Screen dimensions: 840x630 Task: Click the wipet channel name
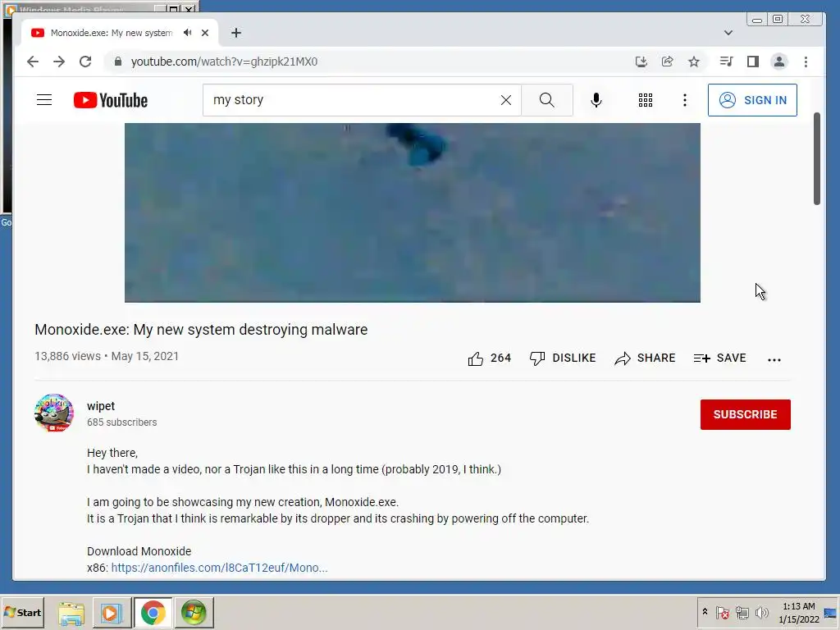101,406
